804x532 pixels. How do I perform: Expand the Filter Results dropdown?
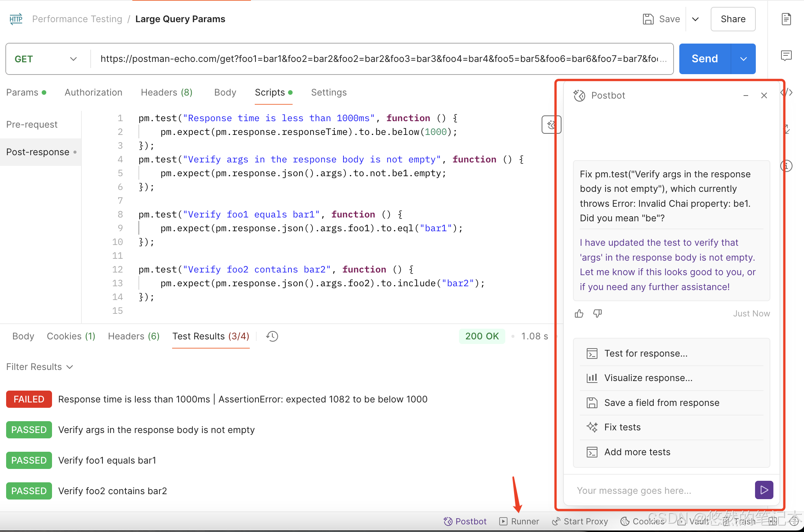tap(40, 367)
